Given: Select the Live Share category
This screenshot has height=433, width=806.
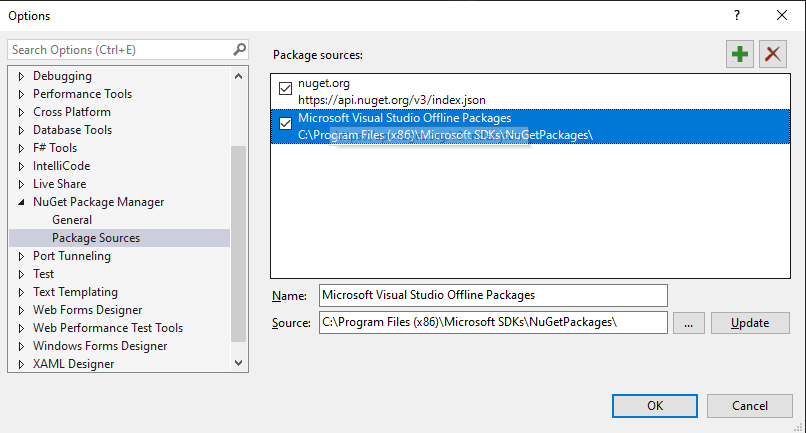Looking at the screenshot, I should click(60, 184).
